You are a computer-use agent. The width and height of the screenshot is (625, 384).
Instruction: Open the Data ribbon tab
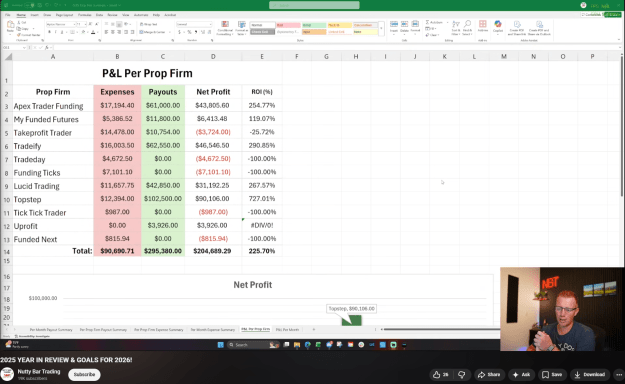click(x=100, y=15)
